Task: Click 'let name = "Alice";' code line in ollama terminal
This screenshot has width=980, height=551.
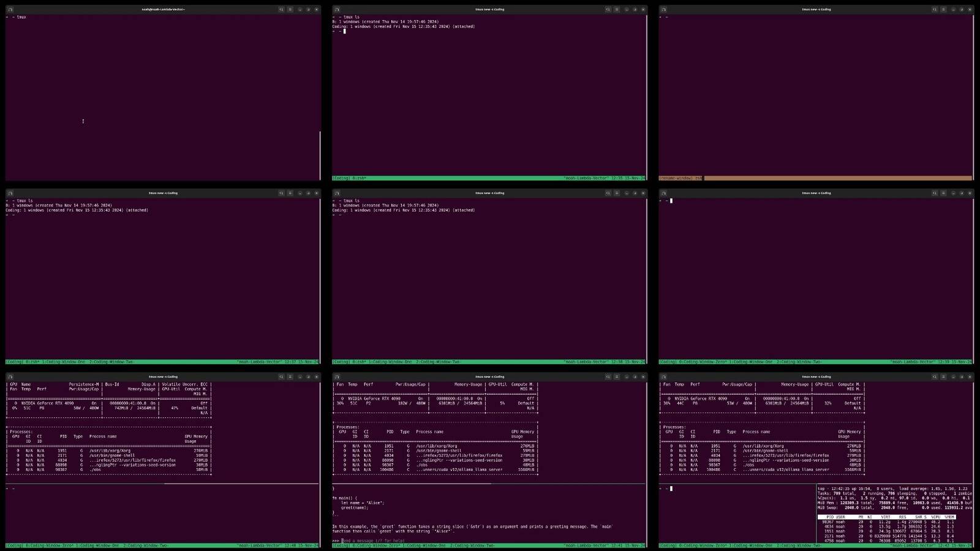Action: tap(363, 503)
